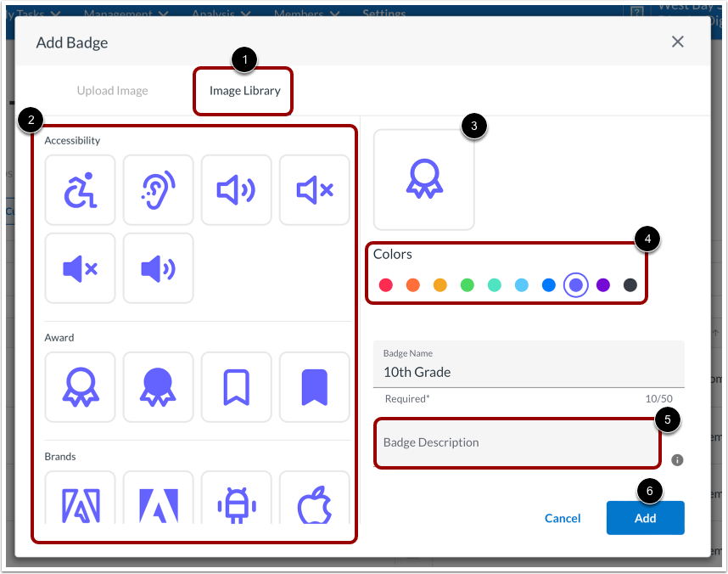The image size is (728, 574).
Task: Click the selected badge image preview
Action: click(424, 180)
